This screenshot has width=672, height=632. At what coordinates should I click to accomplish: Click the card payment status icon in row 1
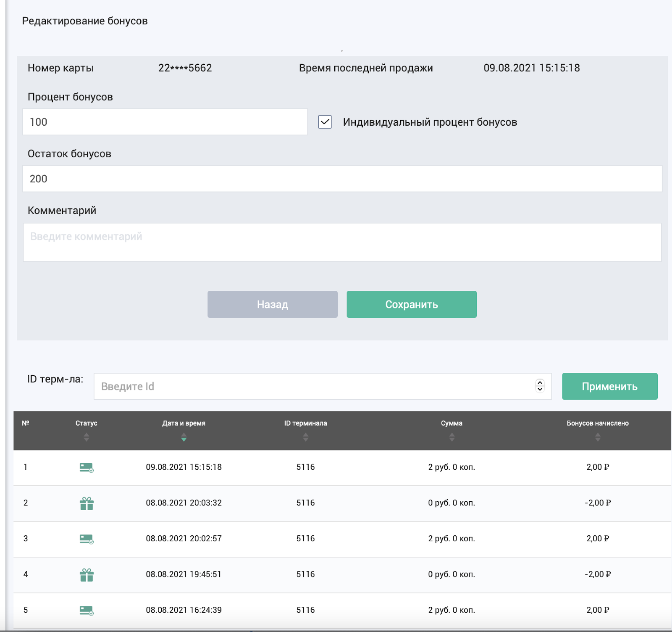point(87,467)
